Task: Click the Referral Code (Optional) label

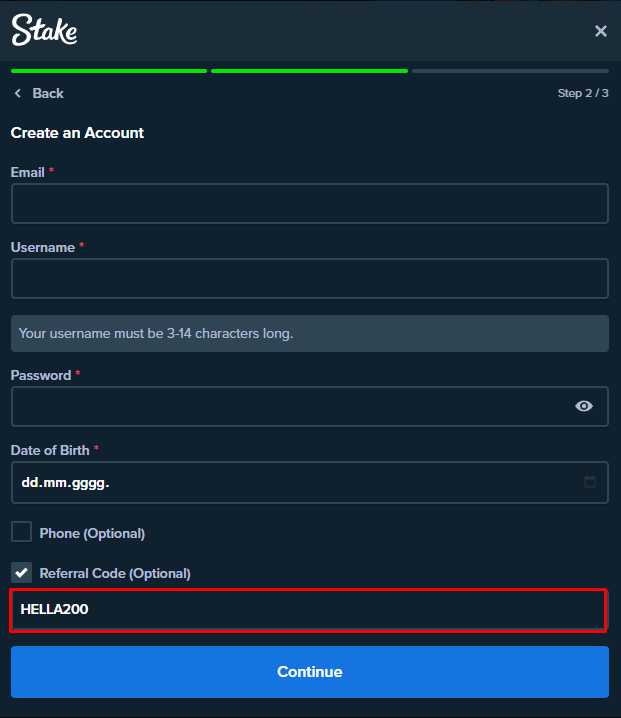Action: tap(115, 573)
